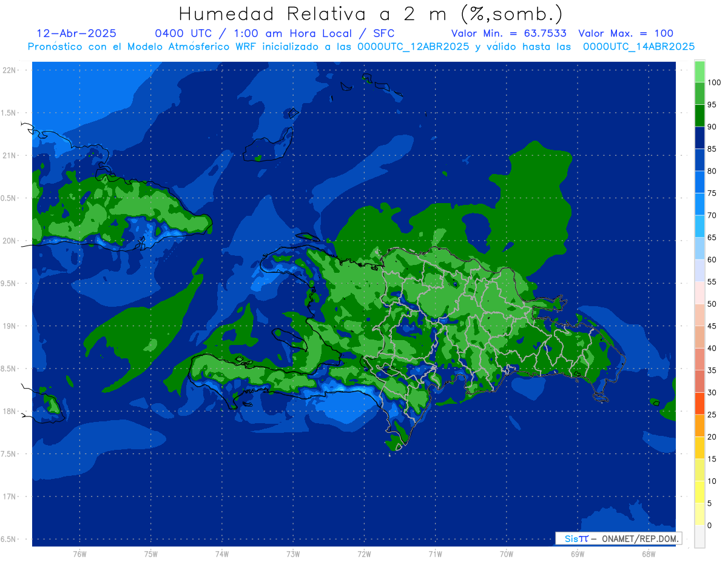Select the legend swatch between 75 and 80

699,182
